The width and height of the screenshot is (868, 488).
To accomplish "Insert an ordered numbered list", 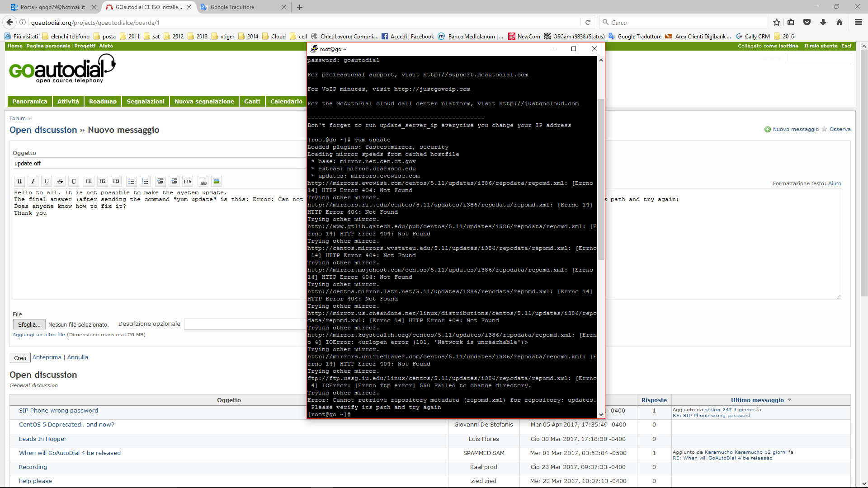I will click(x=145, y=181).
